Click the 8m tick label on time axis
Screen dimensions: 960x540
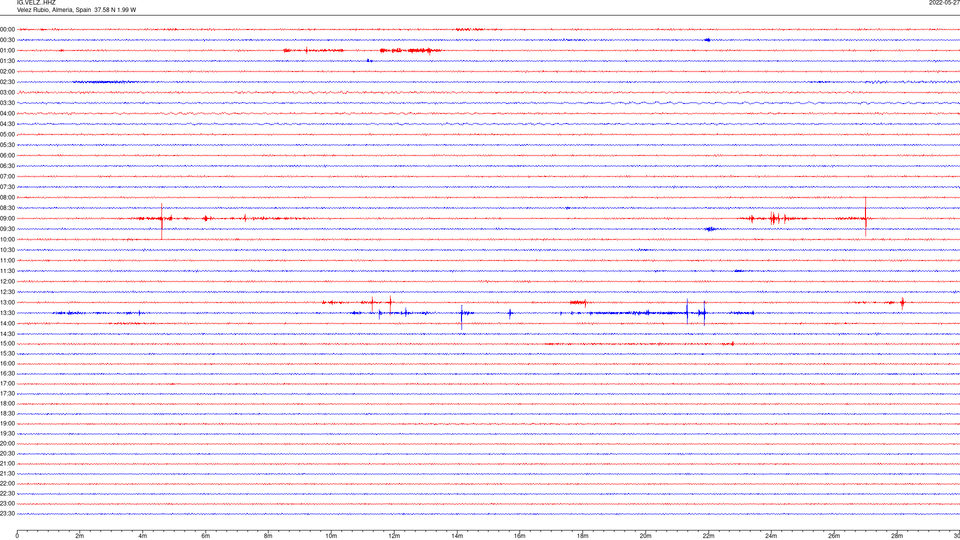(268, 536)
